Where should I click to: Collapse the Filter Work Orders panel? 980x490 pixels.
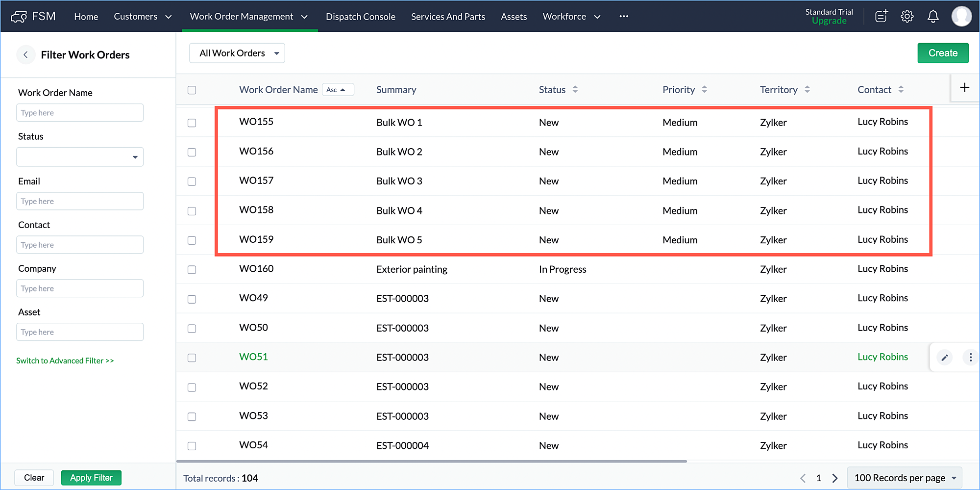tap(25, 55)
